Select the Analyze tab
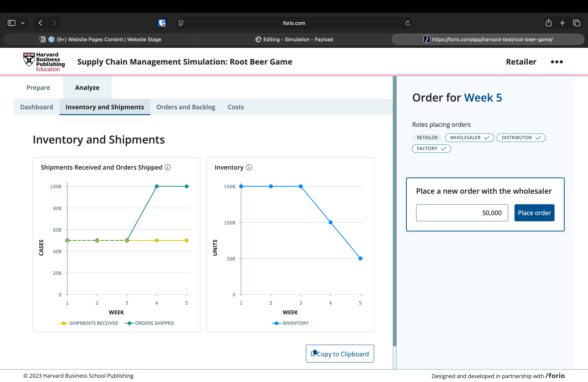 pyautogui.click(x=87, y=88)
